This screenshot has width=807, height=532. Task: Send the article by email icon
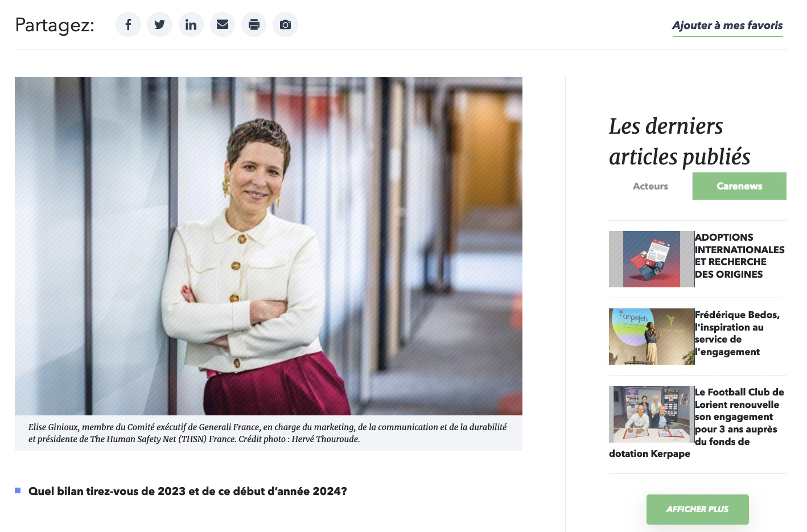tap(223, 24)
